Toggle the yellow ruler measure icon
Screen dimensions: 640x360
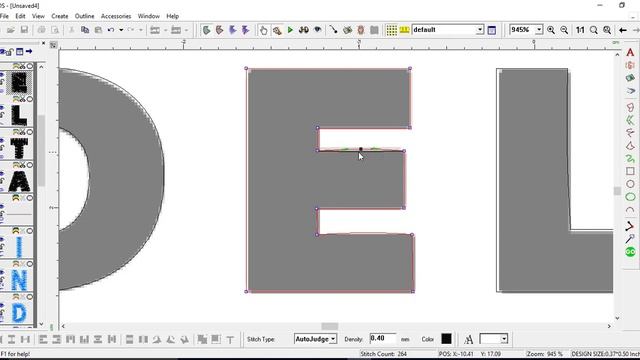[404, 30]
